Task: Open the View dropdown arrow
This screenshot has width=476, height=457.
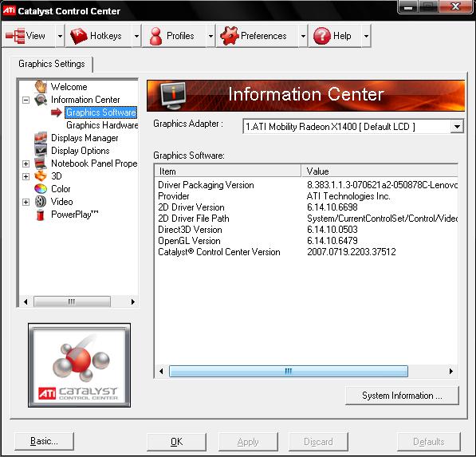Action: coord(60,36)
